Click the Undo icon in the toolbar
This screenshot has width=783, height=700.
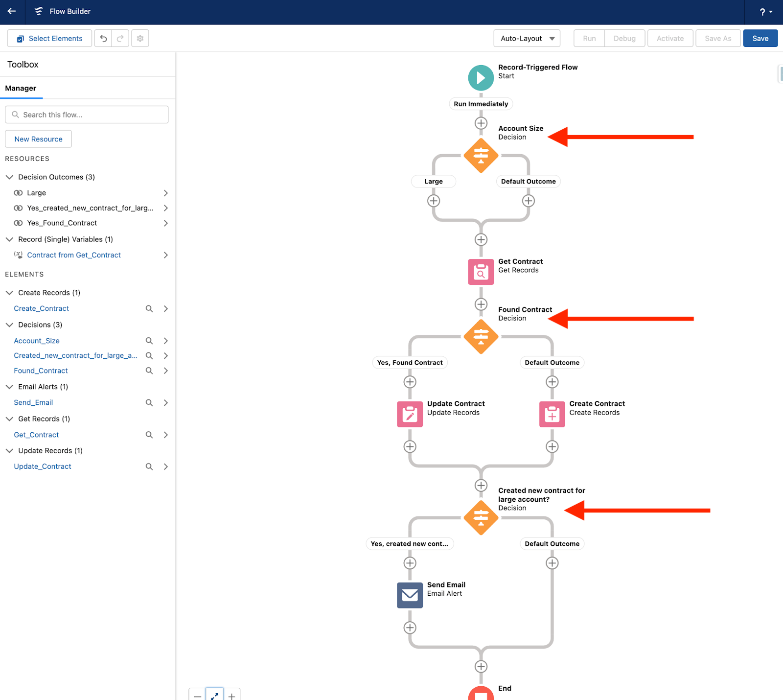[103, 38]
